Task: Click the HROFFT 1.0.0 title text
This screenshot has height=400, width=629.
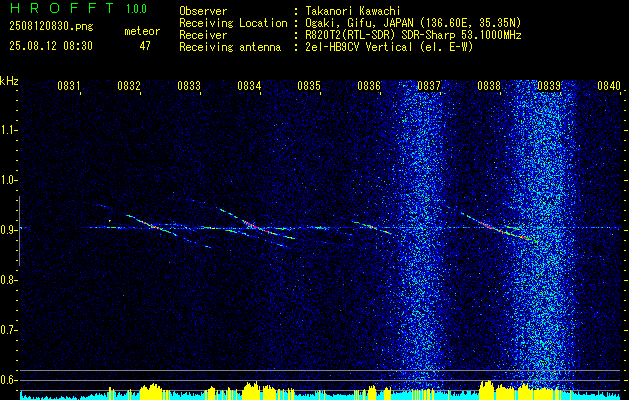Action: point(79,8)
